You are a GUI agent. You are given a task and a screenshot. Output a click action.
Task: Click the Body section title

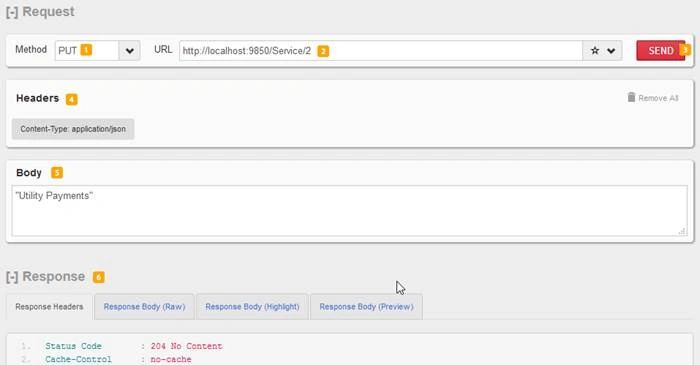tap(29, 173)
